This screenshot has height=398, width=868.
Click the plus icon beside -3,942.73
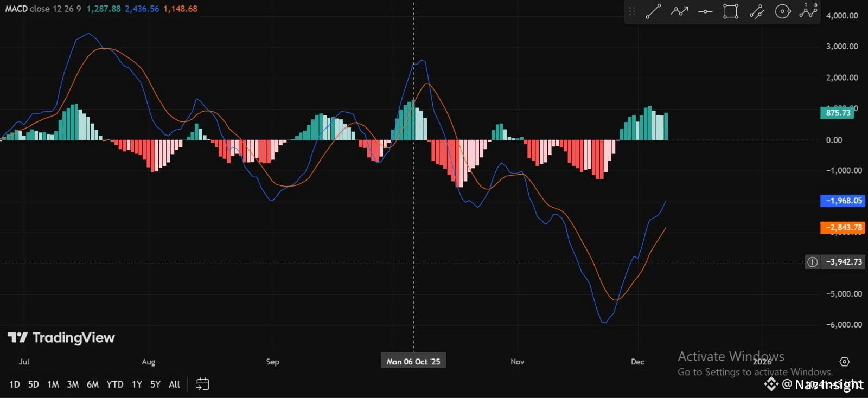[812, 262]
